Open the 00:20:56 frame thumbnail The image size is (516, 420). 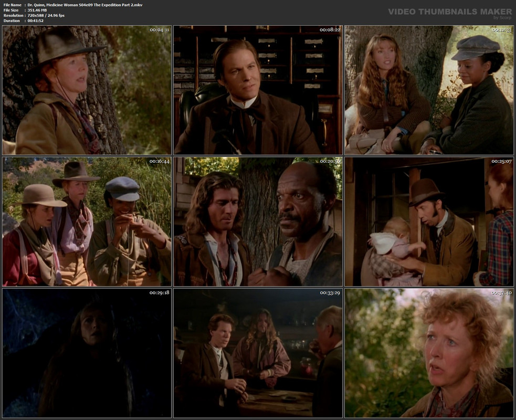coord(258,222)
